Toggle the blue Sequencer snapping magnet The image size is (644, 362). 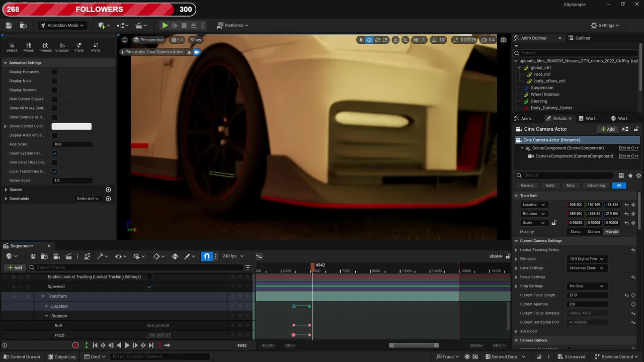point(207,256)
